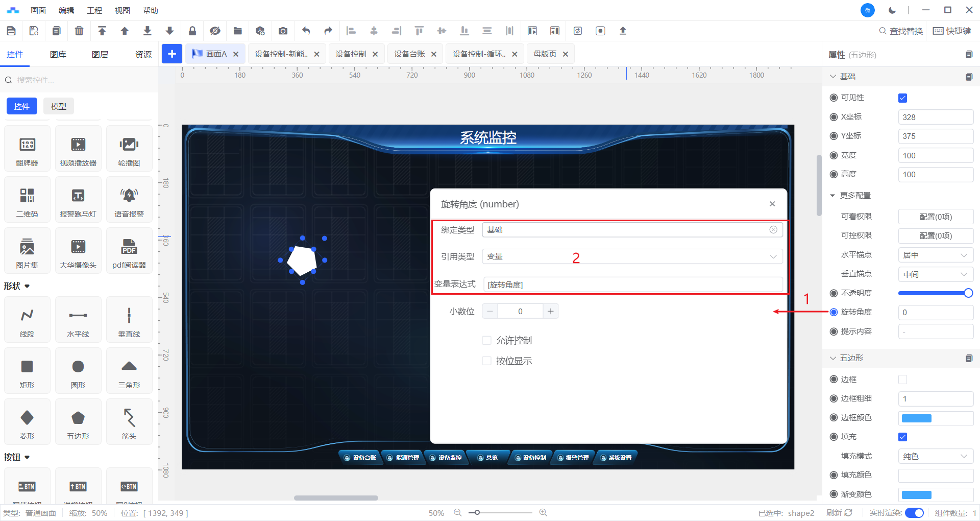Screen dimensions: 980x521
Task: Click the 模型 button
Action: pyautogui.click(x=59, y=106)
